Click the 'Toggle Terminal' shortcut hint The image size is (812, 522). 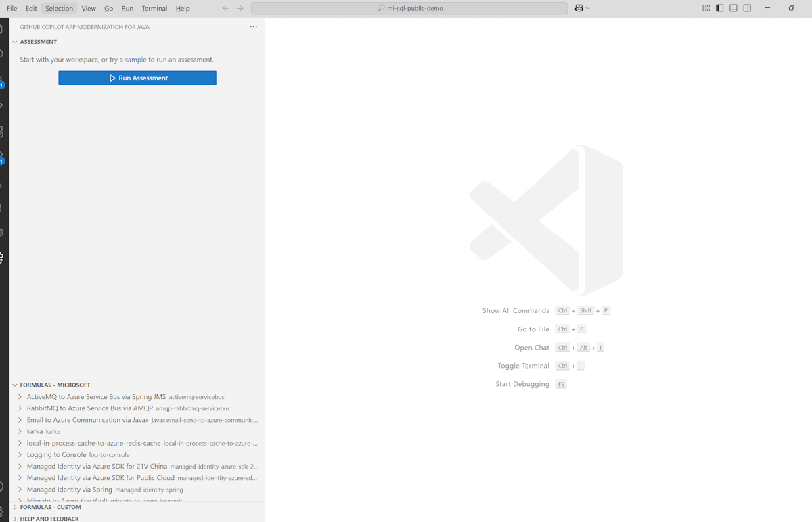523,366
